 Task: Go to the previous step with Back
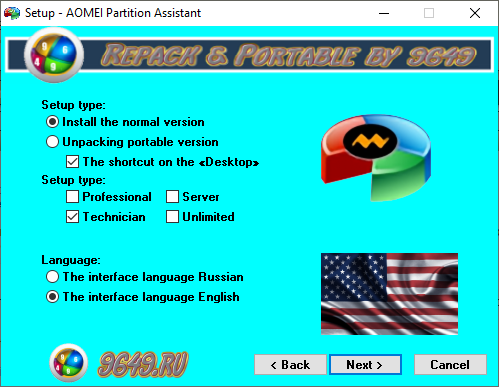tap(290, 365)
